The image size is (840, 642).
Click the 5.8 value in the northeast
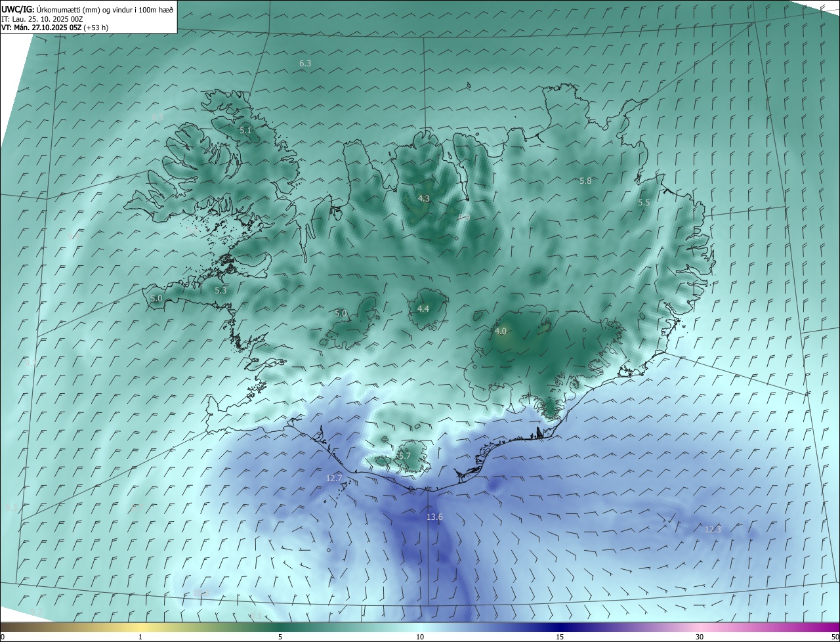click(x=585, y=181)
